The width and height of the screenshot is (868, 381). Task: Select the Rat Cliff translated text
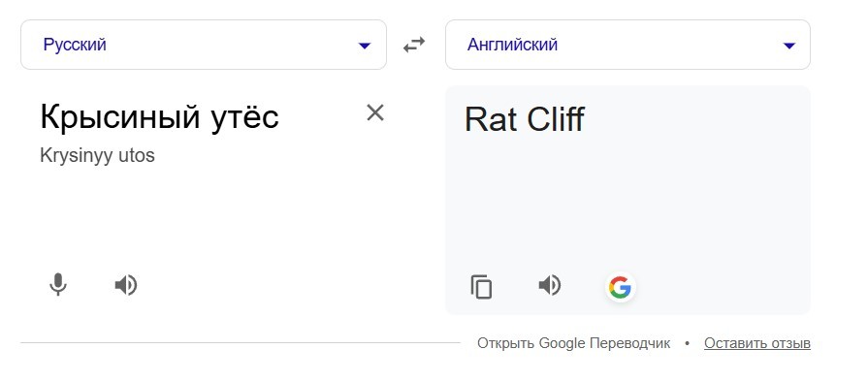(525, 119)
